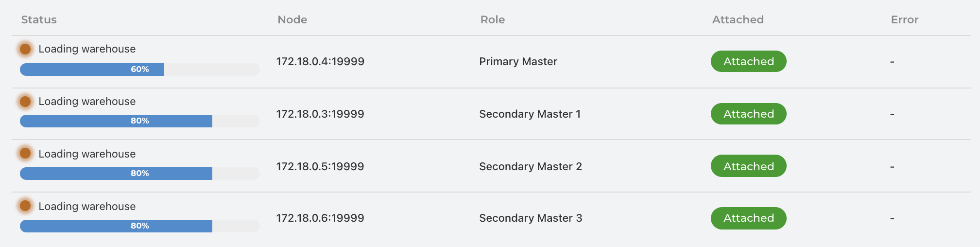Screen dimensions: 980x247
Task: Select node address 172.18.0.6:19999
Action: [x=320, y=218]
